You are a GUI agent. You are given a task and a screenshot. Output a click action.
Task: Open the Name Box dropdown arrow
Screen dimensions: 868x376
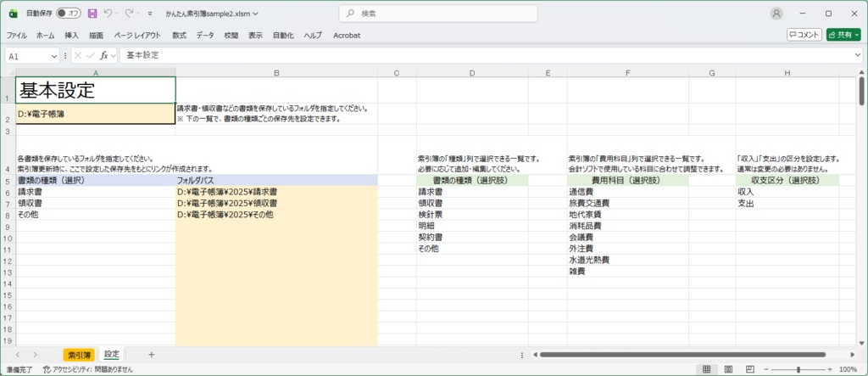pos(54,56)
